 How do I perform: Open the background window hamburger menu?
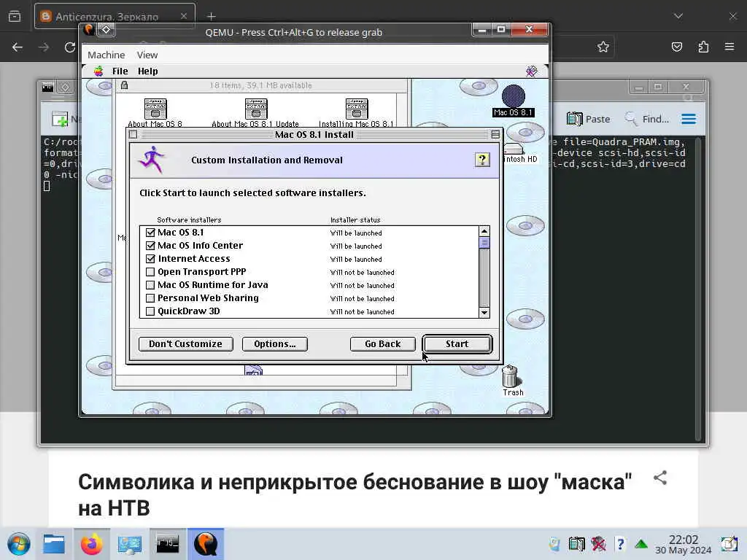tap(689, 119)
